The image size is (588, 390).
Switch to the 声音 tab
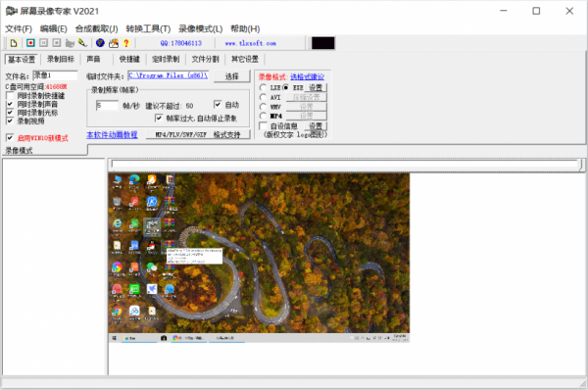[93, 59]
